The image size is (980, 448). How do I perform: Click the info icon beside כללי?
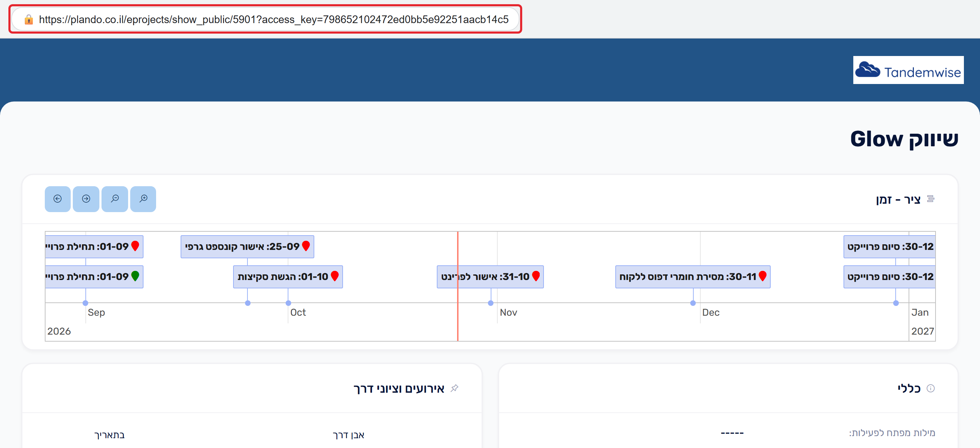click(930, 388)
